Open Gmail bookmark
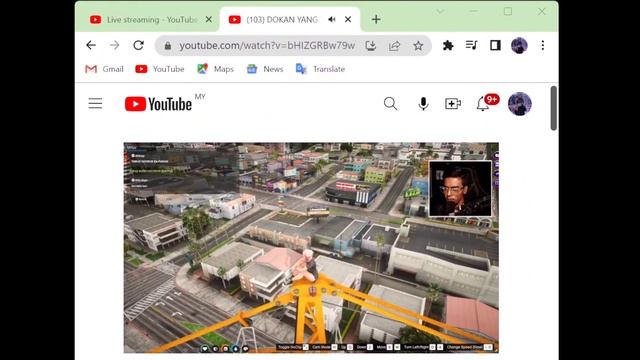 tap(104, 69)
